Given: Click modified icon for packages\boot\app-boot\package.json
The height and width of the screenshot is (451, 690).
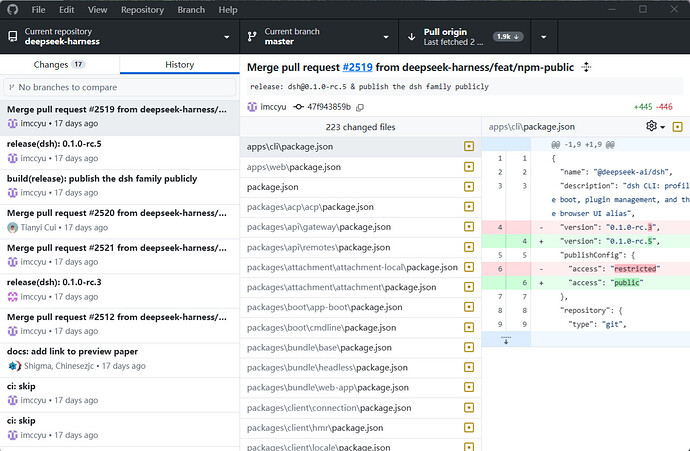Looking at the screenshot, I should coord(469,307).
